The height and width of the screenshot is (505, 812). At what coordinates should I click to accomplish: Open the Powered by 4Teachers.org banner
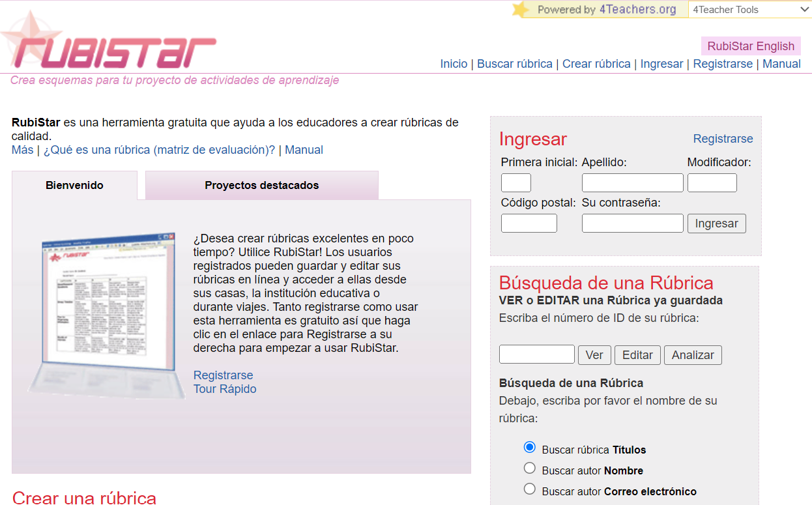point(600,9)
